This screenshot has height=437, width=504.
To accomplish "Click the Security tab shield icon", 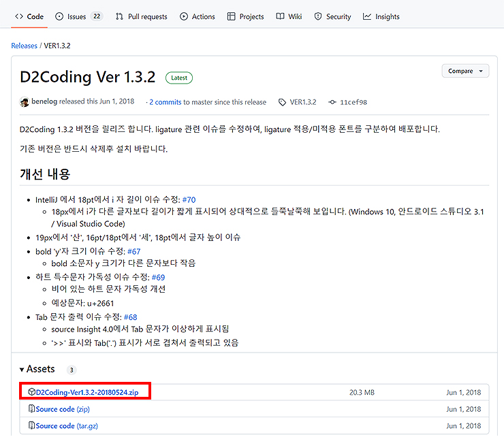I will tap(318, 16).
